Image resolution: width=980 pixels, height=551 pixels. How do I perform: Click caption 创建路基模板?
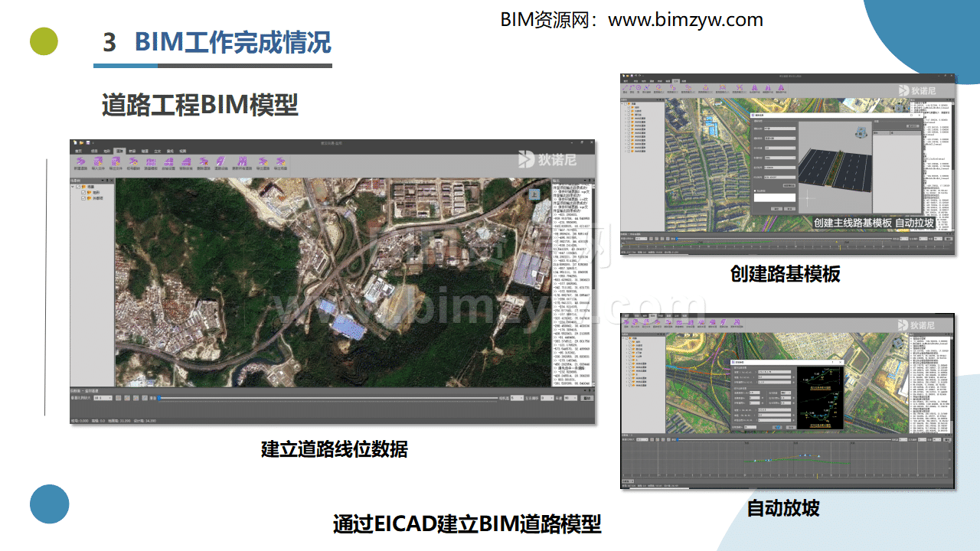(785, 274)
